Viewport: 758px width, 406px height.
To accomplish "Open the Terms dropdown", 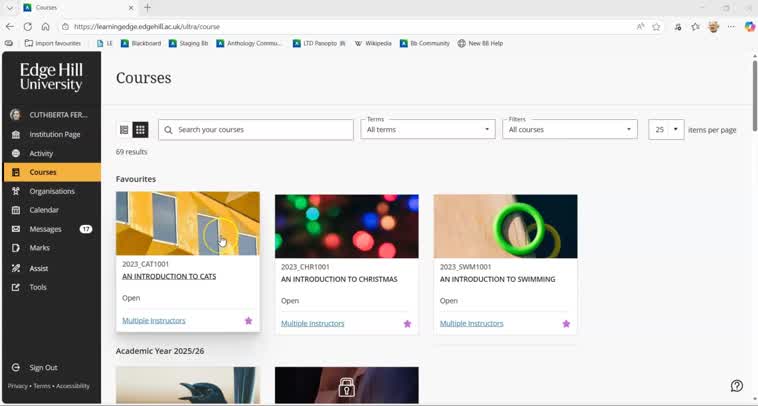I will tap(428, 130).
